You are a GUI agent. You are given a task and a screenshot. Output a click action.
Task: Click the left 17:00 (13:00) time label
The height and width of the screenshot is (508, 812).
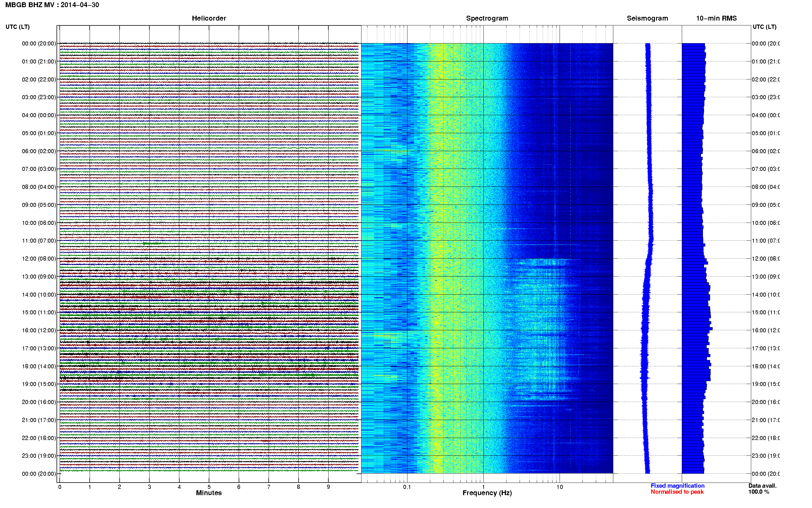point(39,348)
